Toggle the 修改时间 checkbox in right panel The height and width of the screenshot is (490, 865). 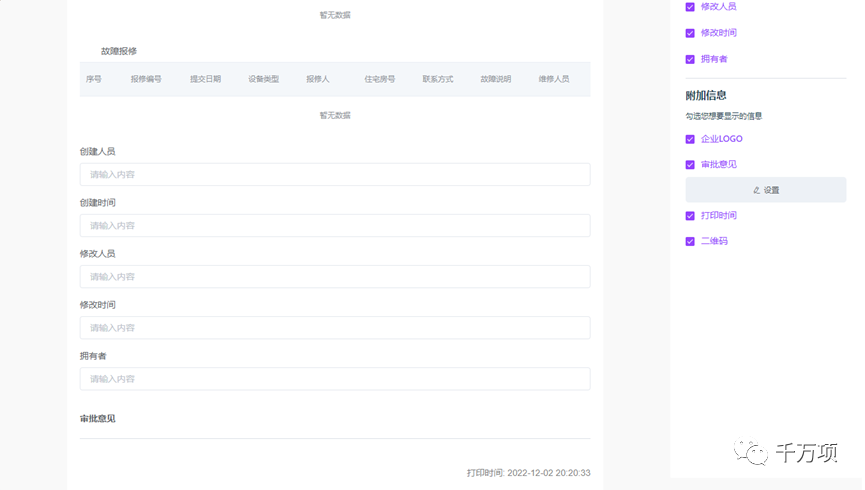click(x=690, y=33)
